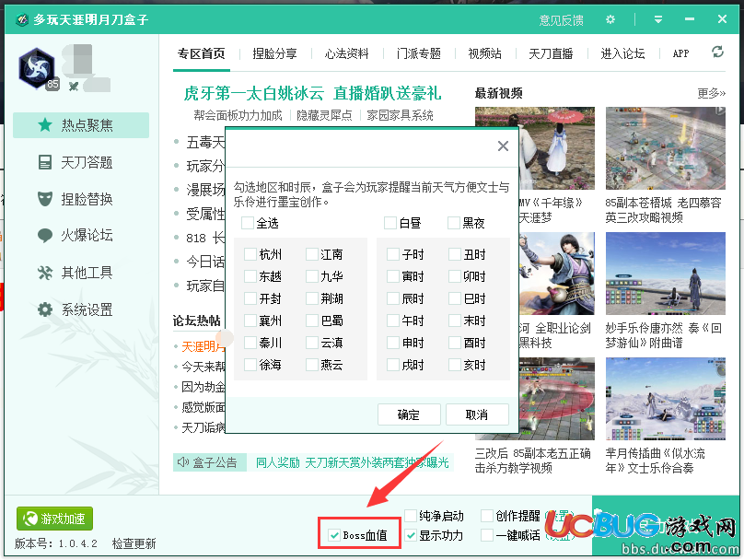This screenshot has width=744, height=560.
Task: Switch to the 视频站 tab
Action: [x=485, y=53]
